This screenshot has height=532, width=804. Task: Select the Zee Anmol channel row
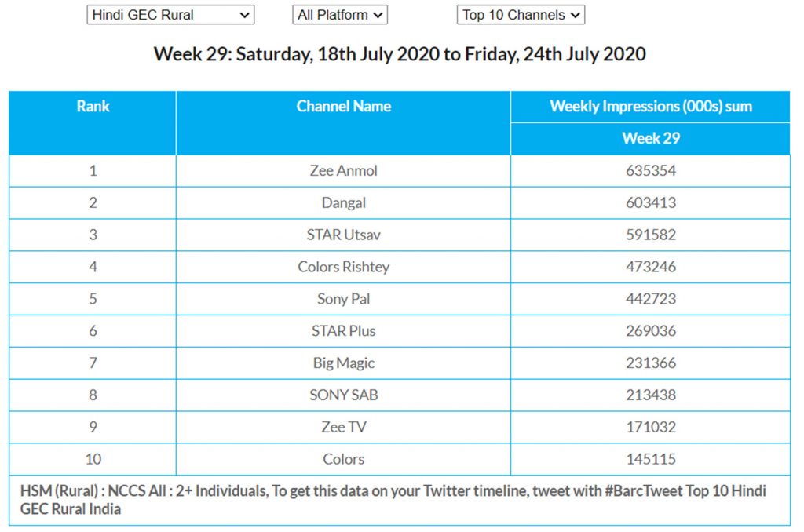pyautogui.click(x=343, y=171)
